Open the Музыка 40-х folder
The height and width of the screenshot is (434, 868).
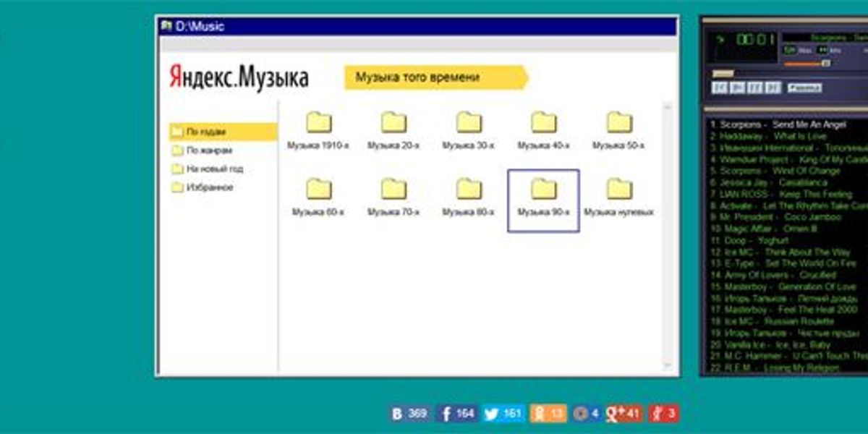544,131
